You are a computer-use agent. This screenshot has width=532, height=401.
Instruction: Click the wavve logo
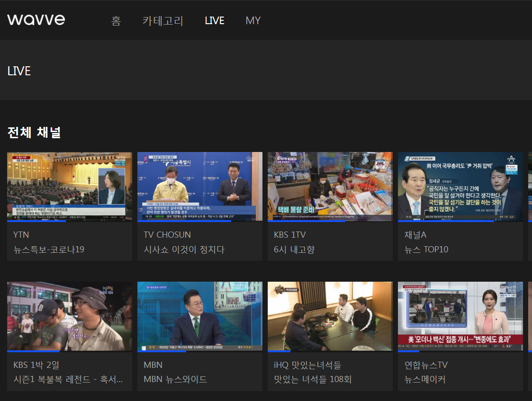pos(36,20)
